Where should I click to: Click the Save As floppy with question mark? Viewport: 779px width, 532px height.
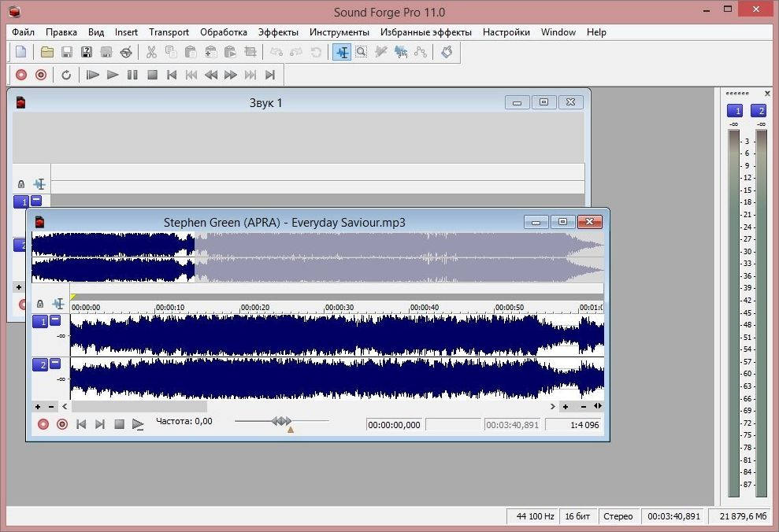(x=87, y=52)
